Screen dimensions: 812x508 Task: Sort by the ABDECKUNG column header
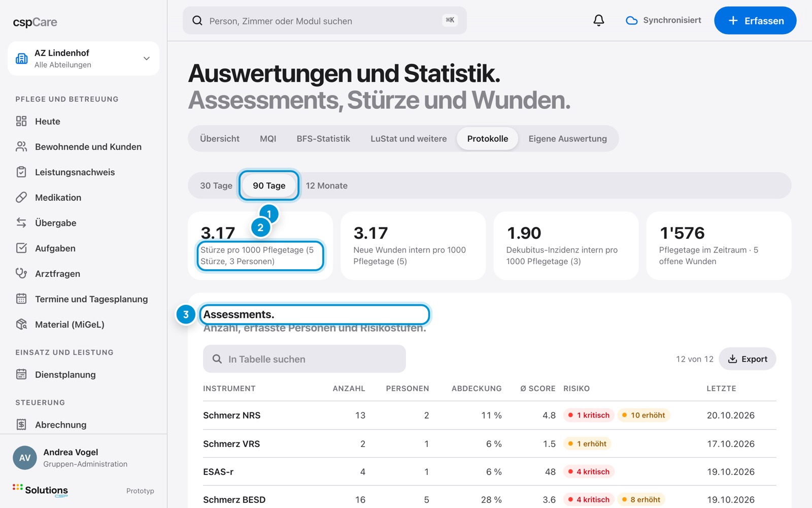[477, 388]
